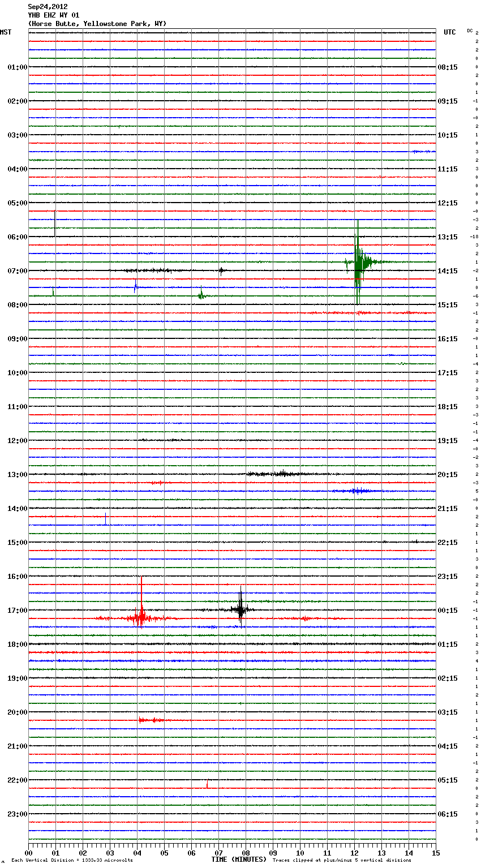Select the 17:00 MST row label

(x=17, y=611)
